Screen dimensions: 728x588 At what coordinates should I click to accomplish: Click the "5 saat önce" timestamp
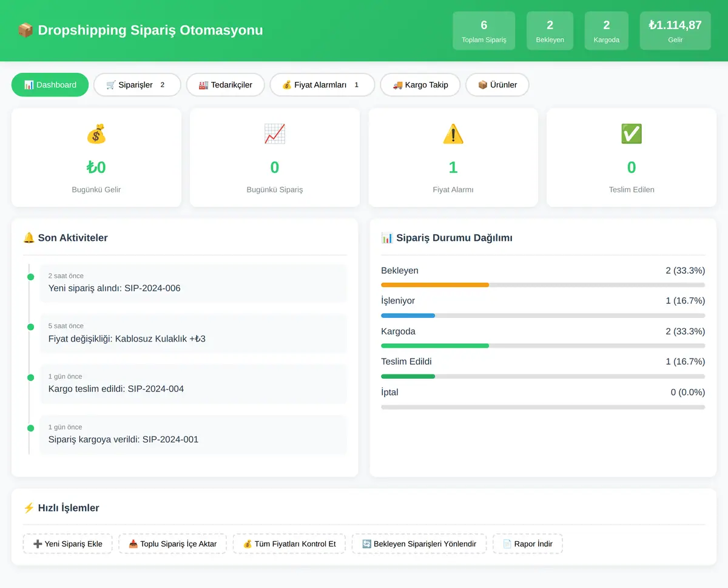66,326
